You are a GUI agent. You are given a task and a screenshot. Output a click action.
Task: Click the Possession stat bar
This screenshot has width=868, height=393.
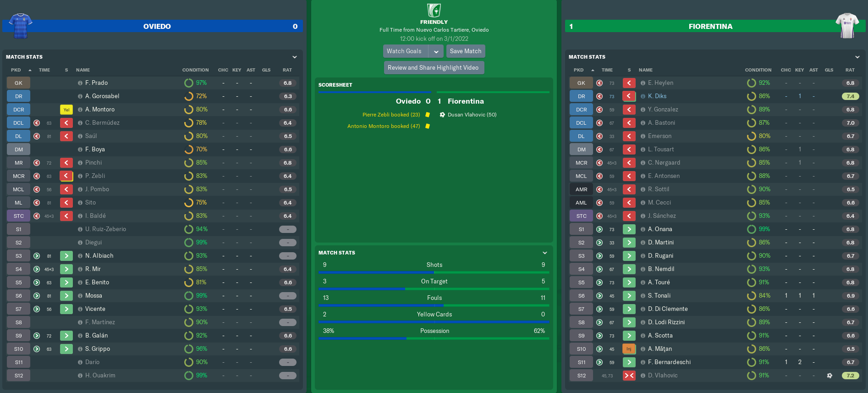point(434,338)
